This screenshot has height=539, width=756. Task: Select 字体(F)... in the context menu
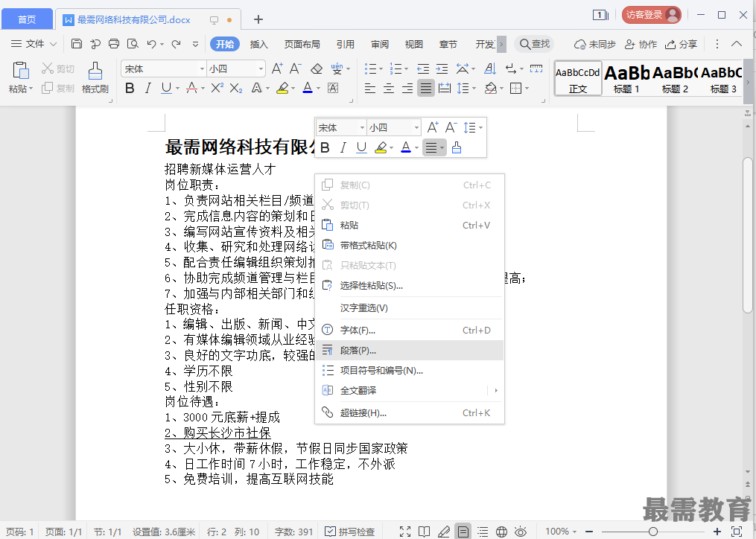coord(410,331)
